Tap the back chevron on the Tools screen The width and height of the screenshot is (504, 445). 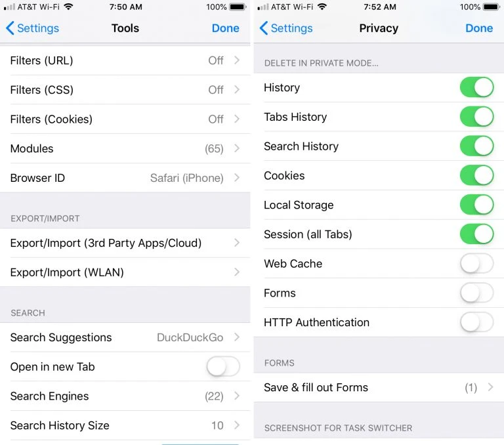coord(10,28)
